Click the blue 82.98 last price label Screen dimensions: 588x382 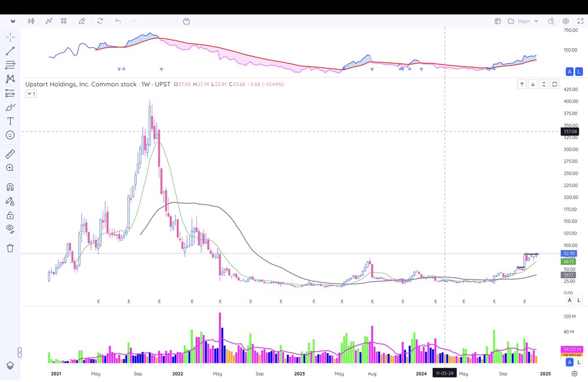(x=569, y=253)
